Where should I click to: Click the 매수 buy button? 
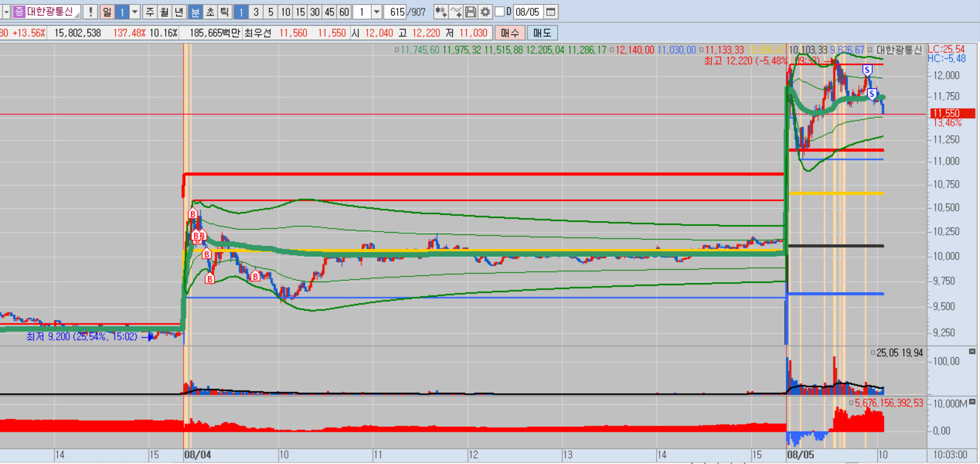coord(510,33)
